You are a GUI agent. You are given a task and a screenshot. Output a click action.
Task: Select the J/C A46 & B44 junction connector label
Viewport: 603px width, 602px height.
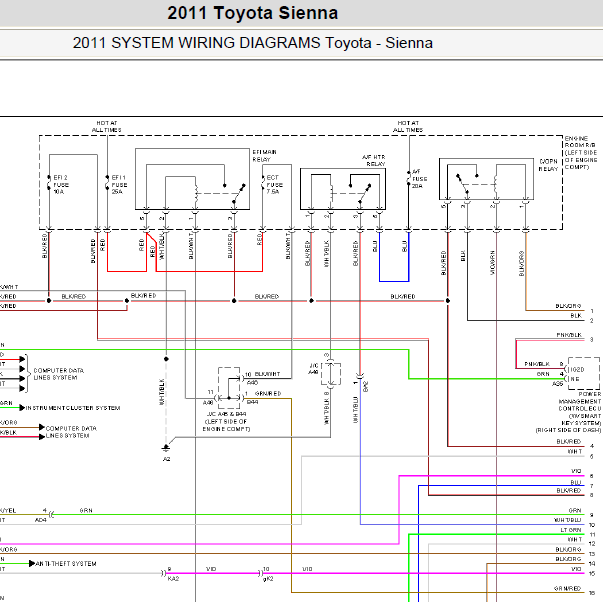point(227,422)
